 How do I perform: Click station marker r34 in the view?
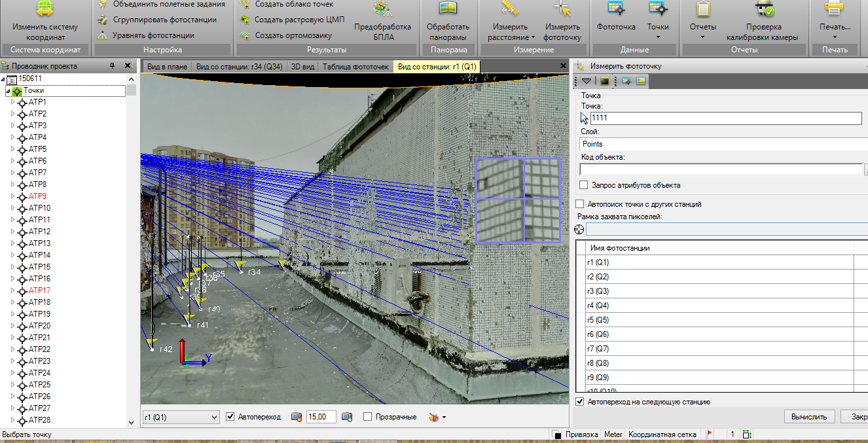point(241,268)
